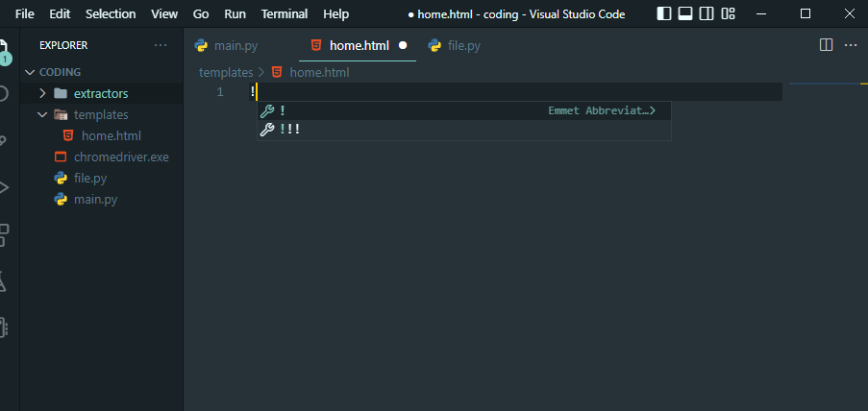The height and width of the screenshot is (411, 868).
Task: Click the split editor right icon
Action: tap(826, 45)
